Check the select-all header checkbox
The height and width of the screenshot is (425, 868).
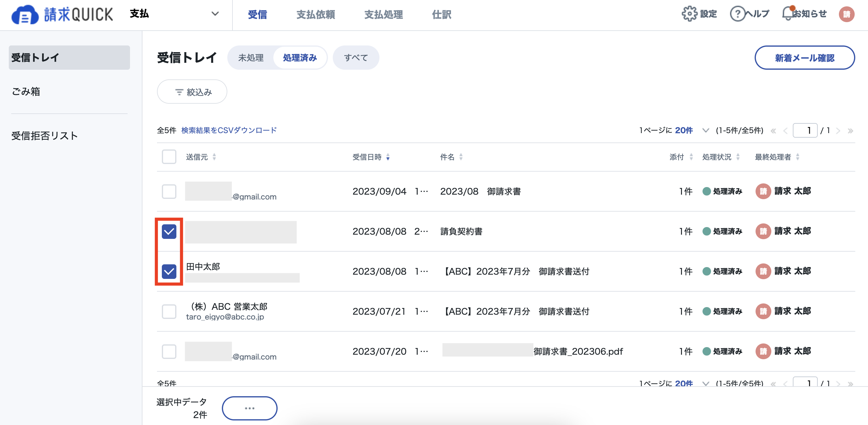point(169,157)
